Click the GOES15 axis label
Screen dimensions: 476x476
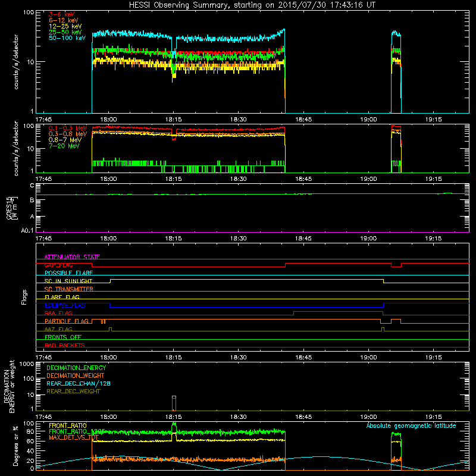coord(9,208)
